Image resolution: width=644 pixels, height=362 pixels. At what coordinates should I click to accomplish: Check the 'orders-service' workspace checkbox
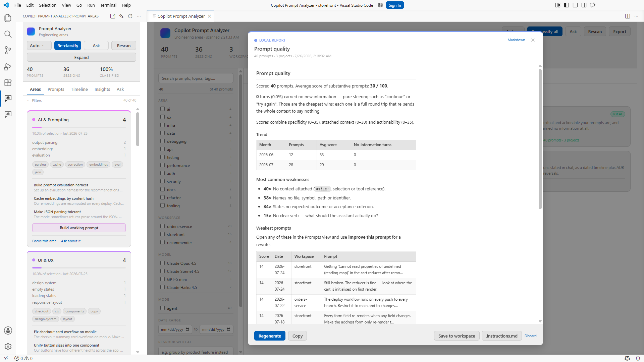point(162,226)
